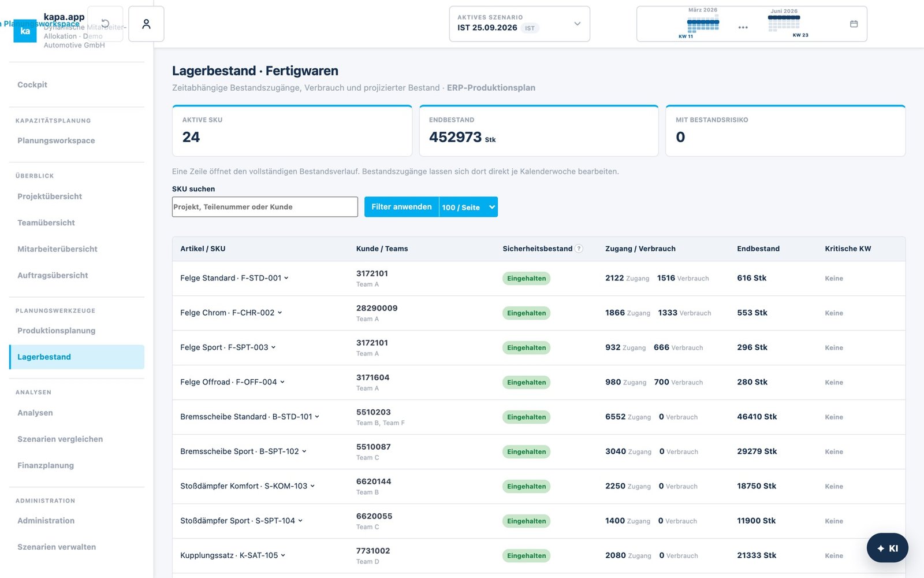
Task: Open Teamübersicht in the sidebar
Action: point(77,223)
